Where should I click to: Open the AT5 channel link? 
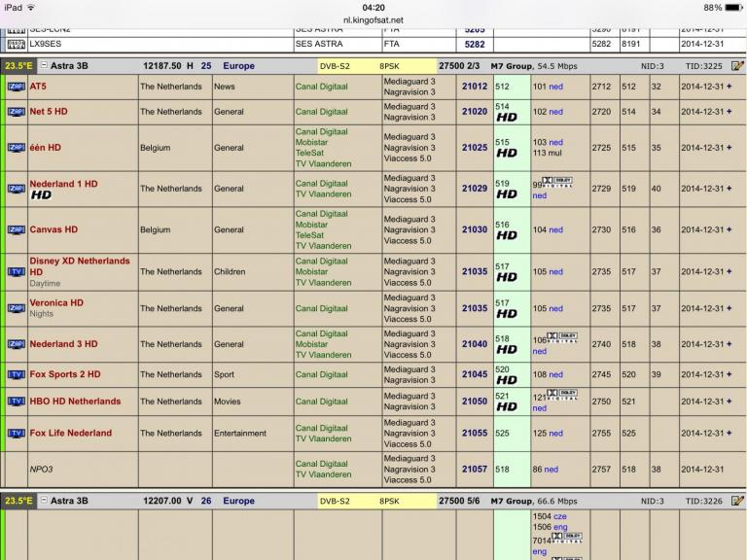(38, 87)
